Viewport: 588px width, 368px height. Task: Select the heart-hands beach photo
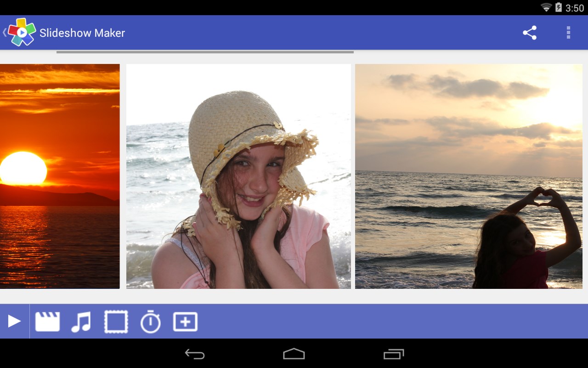click(x=469, y=176)
